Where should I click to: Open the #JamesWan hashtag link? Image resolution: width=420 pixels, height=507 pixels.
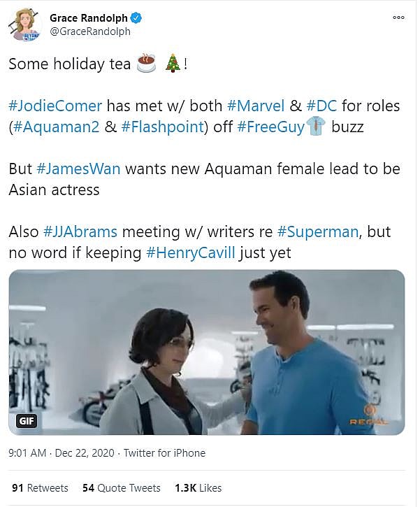pos(75,169)
